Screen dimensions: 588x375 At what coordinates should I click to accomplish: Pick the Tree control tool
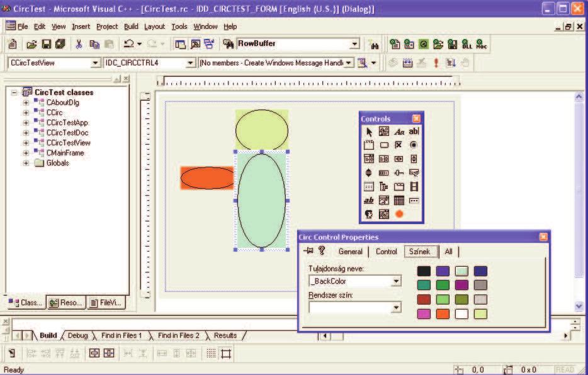[x=383, y=187]
